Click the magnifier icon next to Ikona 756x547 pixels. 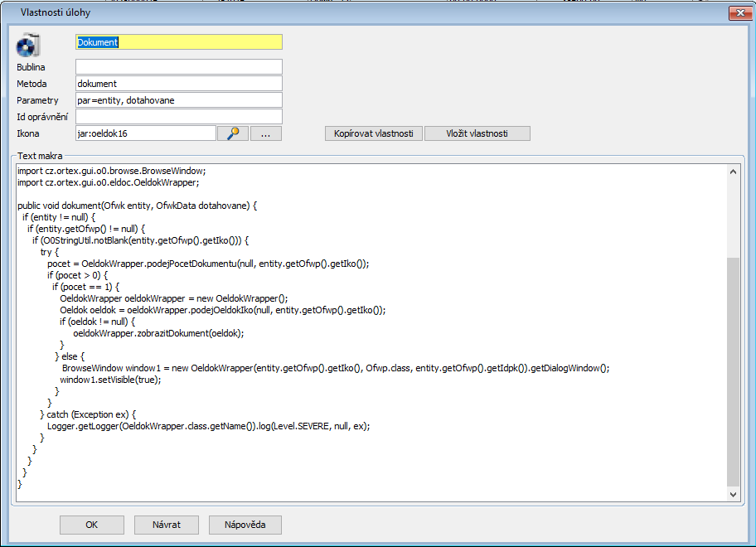232,133
